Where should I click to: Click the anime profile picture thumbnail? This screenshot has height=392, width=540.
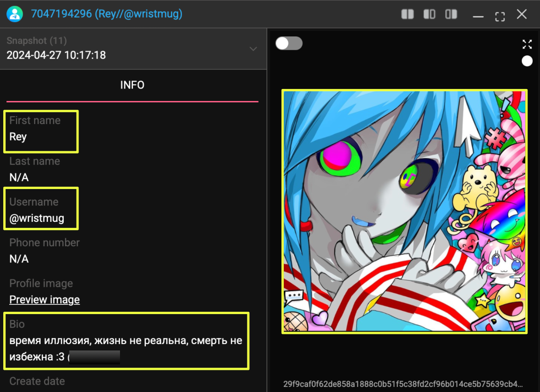[x=404, y=211]
